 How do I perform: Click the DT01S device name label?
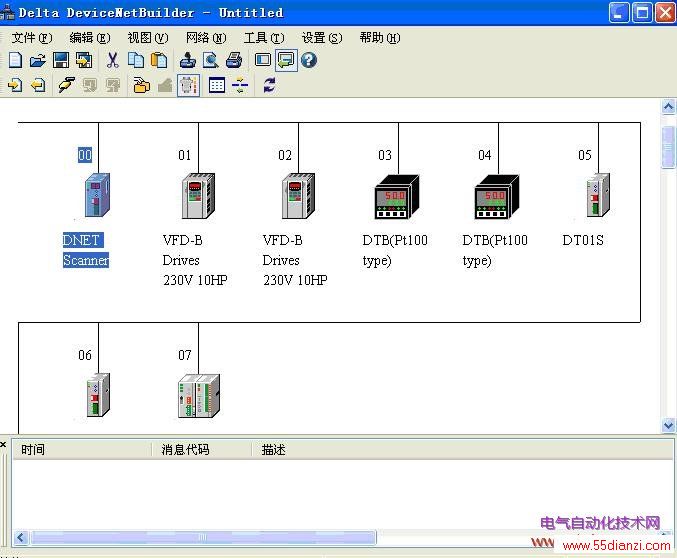(583, 240)
